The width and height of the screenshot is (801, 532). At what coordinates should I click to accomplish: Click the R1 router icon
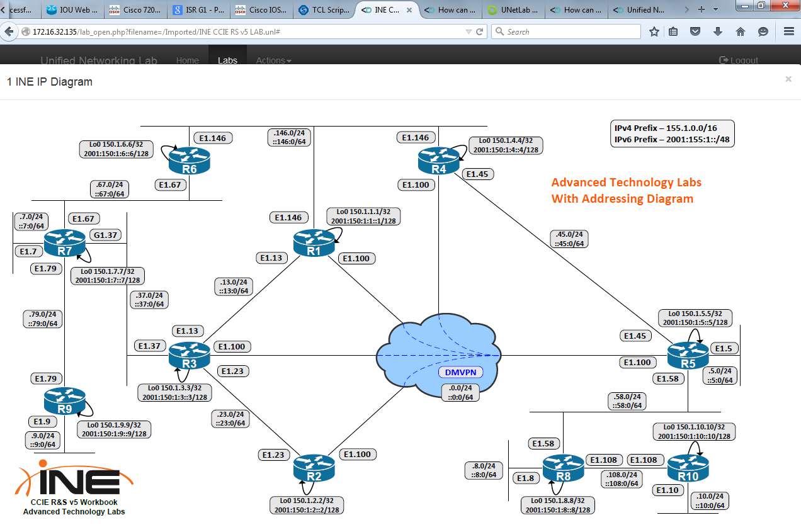pyautogui.click(x=314, y=243)
